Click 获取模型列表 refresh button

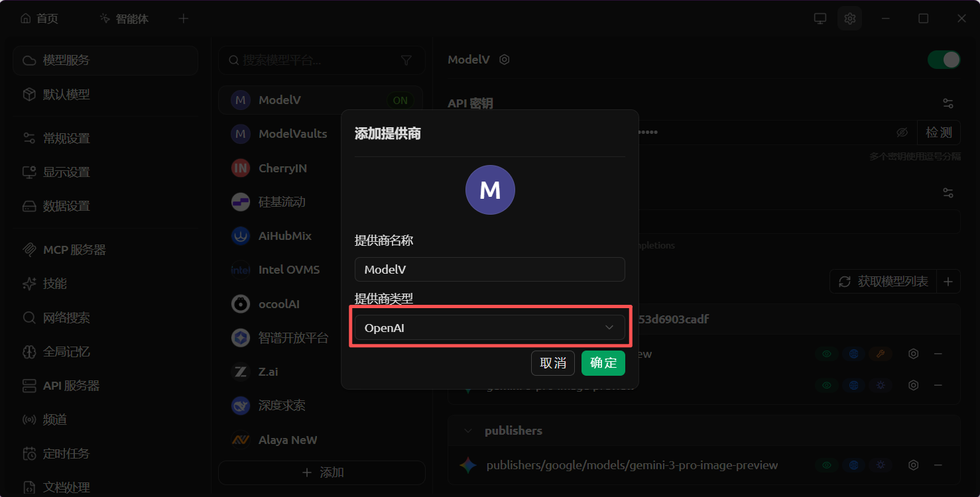[883, 282]
